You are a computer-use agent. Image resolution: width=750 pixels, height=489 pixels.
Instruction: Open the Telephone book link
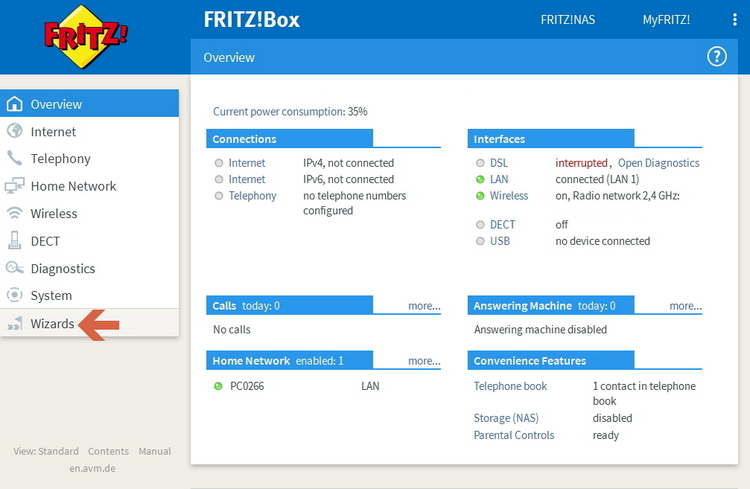pos(510,386)
